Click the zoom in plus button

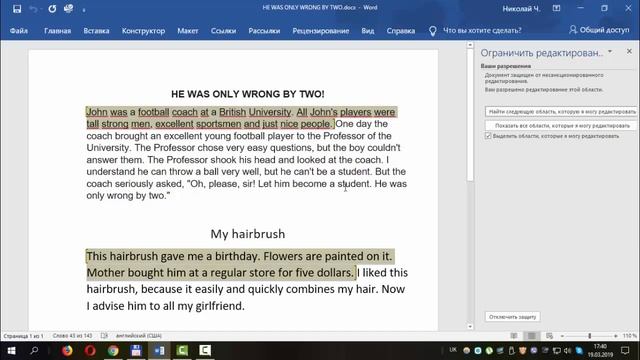(616, 336)
